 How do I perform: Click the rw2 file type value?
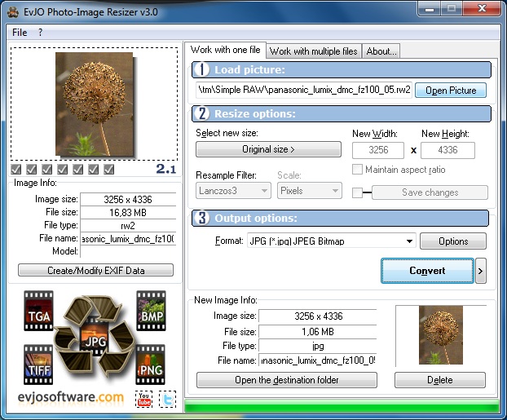(128, 226)
